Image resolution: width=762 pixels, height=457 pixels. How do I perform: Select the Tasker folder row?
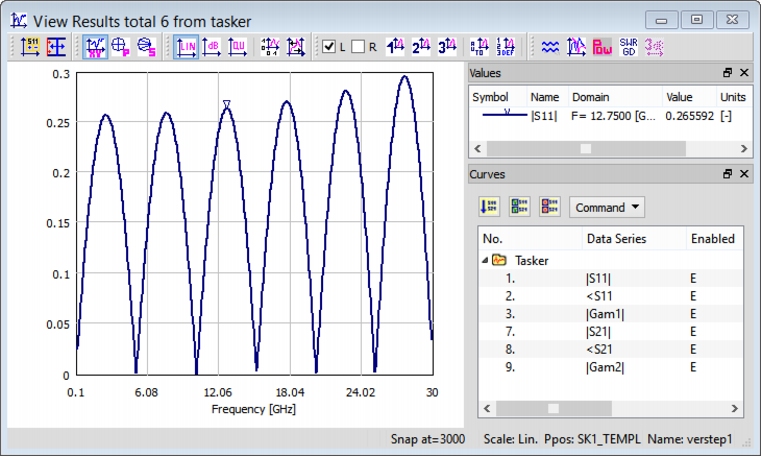pos(610,261)
